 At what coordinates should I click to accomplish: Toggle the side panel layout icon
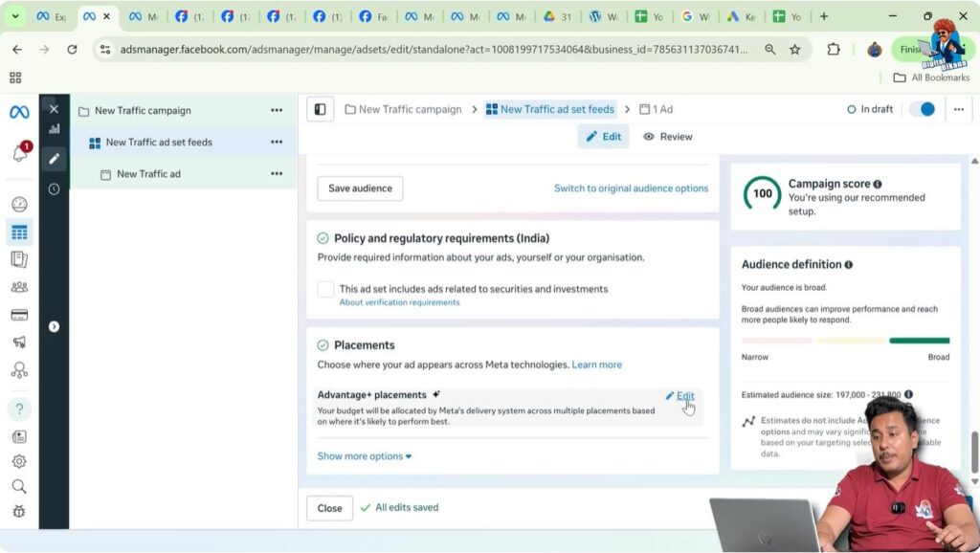pyautogui.click(x=320, y=110)
